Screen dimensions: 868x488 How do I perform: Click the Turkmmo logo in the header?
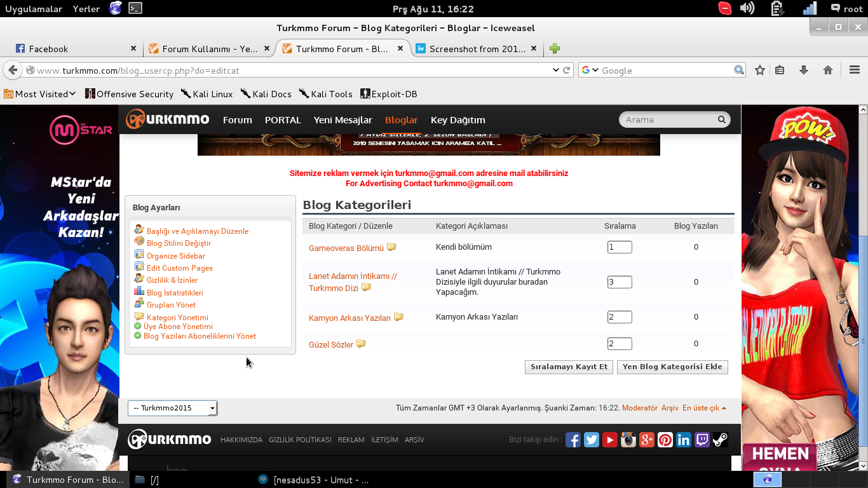pos(167,119)
